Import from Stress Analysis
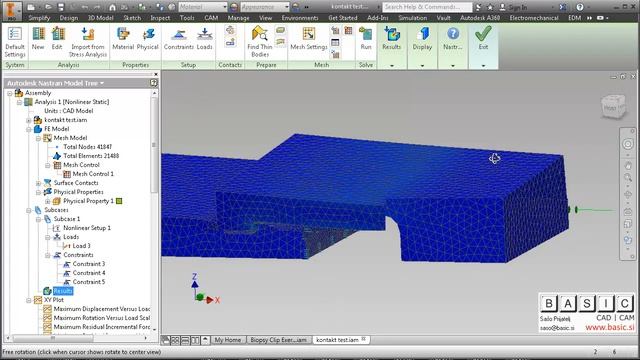This screenshot has width=640, height=360. coord(88,42)
